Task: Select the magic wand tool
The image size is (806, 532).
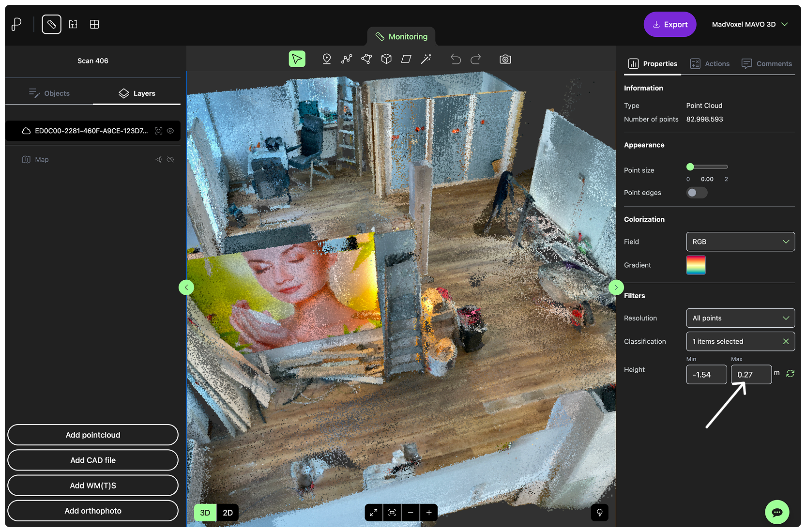Action: click(426, 59)
